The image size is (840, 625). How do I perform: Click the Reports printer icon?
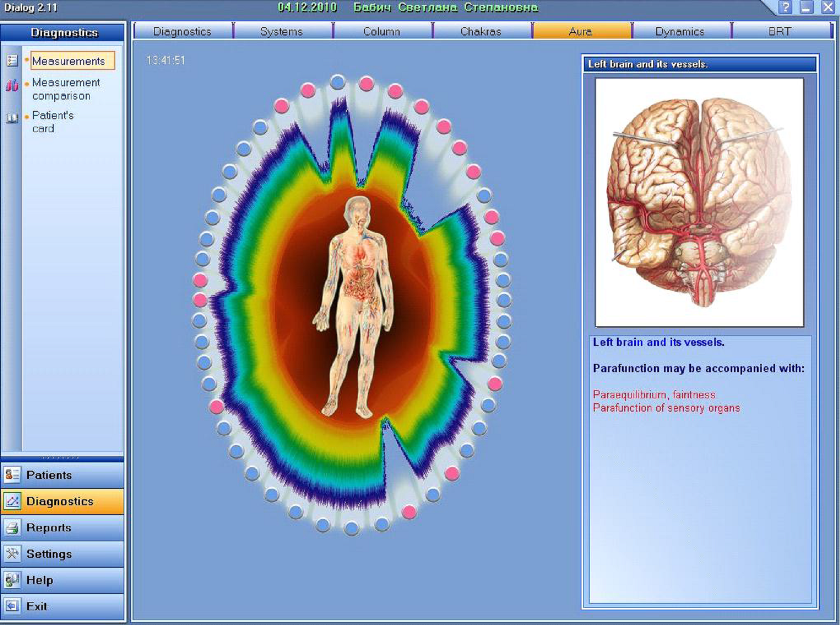click(x=12, y=527)
